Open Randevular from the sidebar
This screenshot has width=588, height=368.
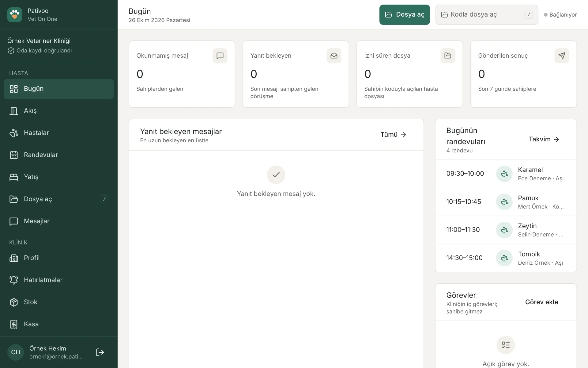coord(59,155)
